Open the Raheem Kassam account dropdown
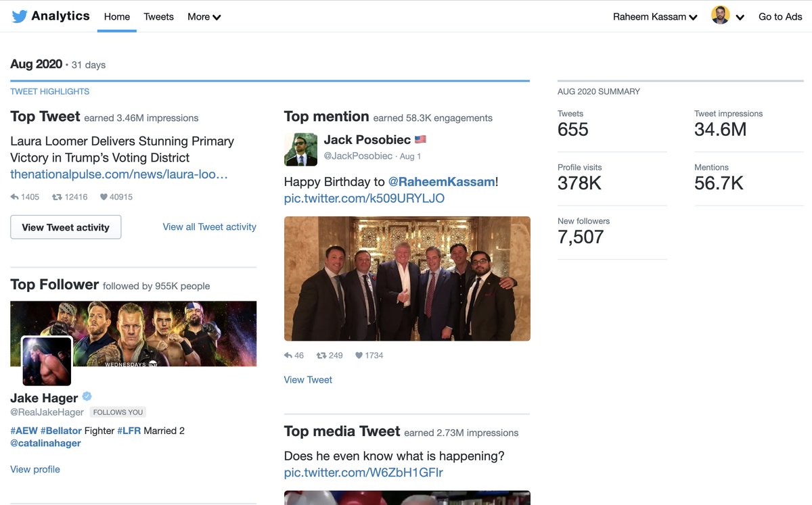Screen dimensions: 812x505 tap(655, 17)
